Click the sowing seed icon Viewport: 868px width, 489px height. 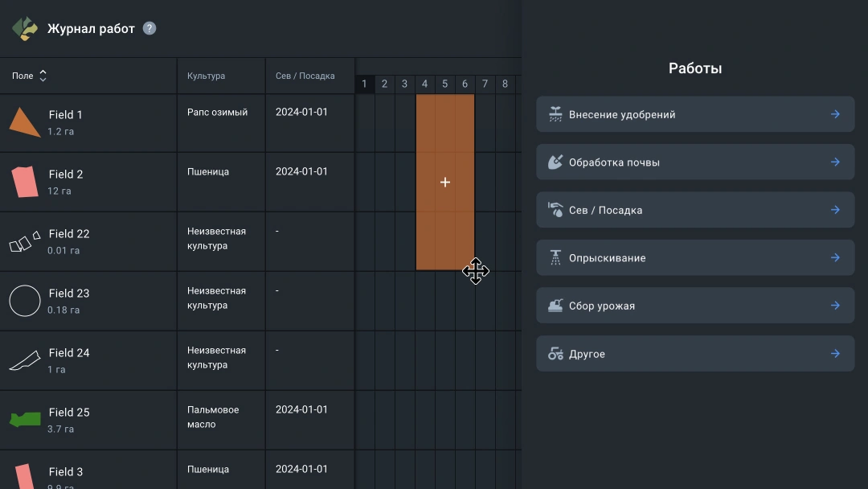[x=555, y=210]
